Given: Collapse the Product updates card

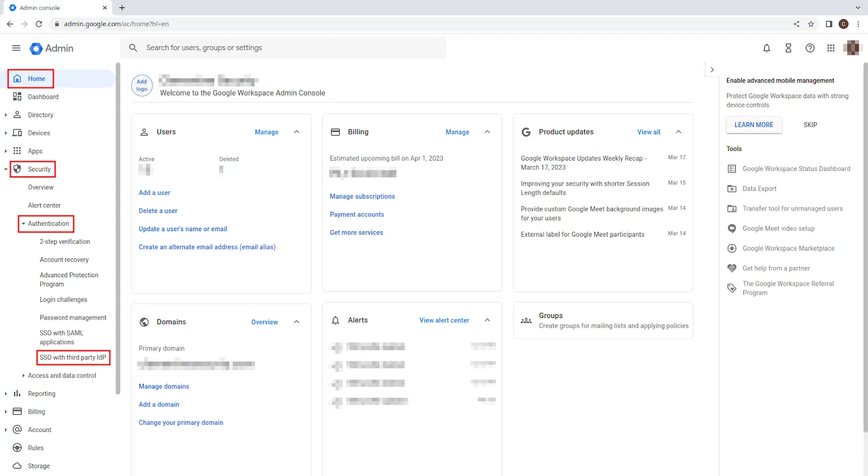Looking at the screenshot, I should (x=679, y=132).
